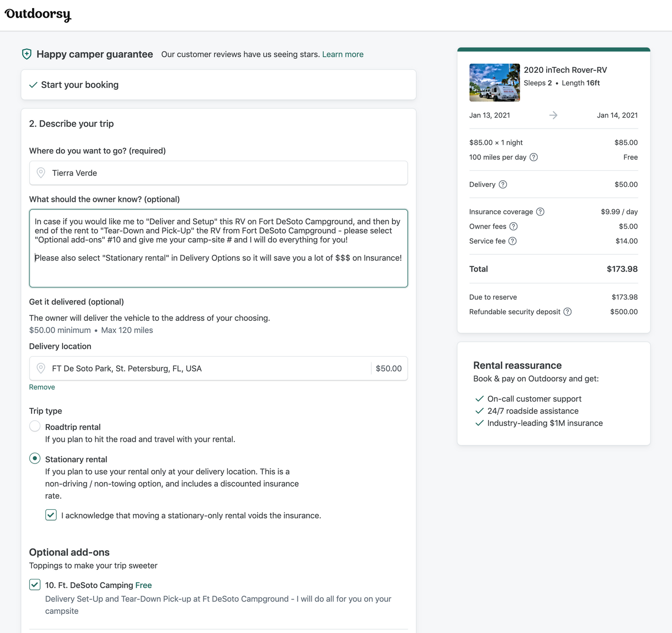Click the checkmark beside Start your booking

click(33, 85)
